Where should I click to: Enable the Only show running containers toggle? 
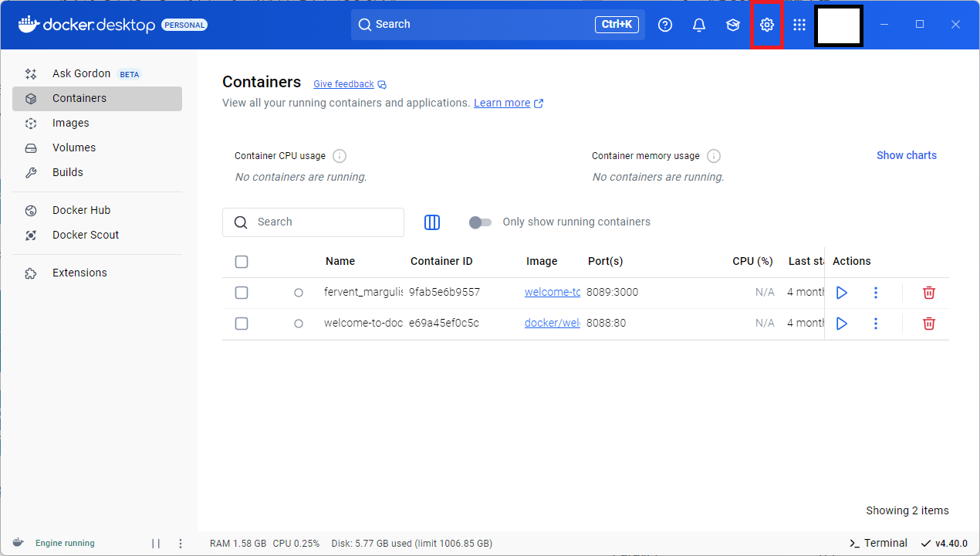coord(480,222)
